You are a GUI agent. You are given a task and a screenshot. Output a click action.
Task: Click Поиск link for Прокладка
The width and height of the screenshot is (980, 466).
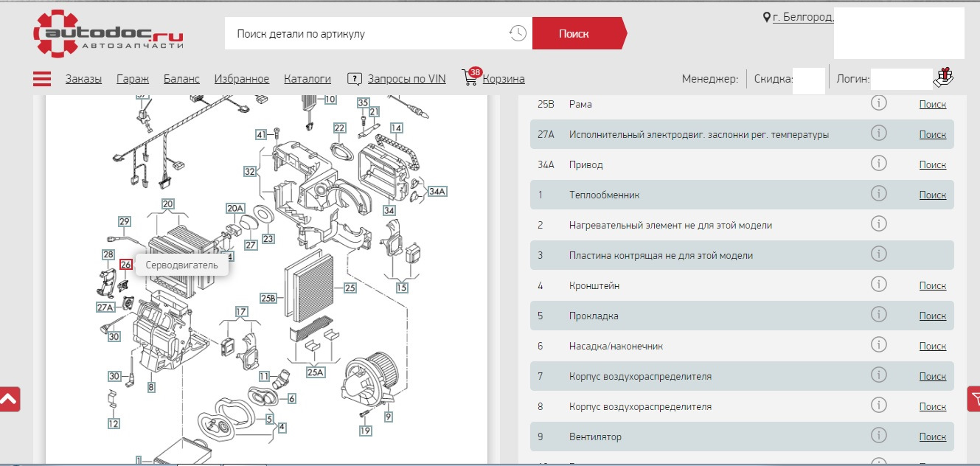[933, 316]
